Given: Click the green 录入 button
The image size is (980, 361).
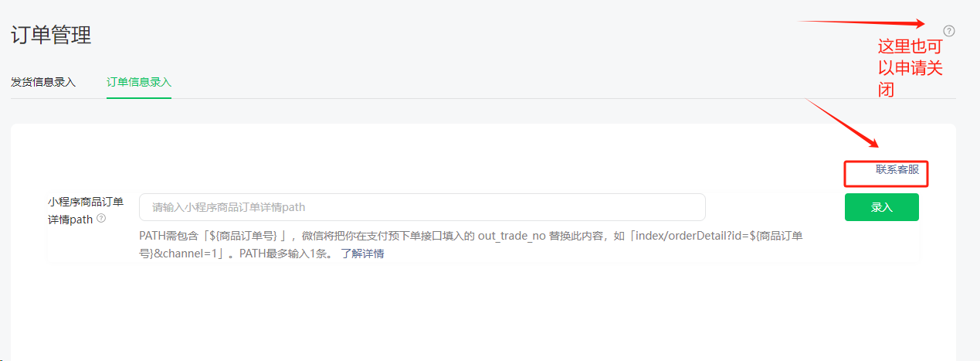Looking at the screenshot, I should click(881, 207).
